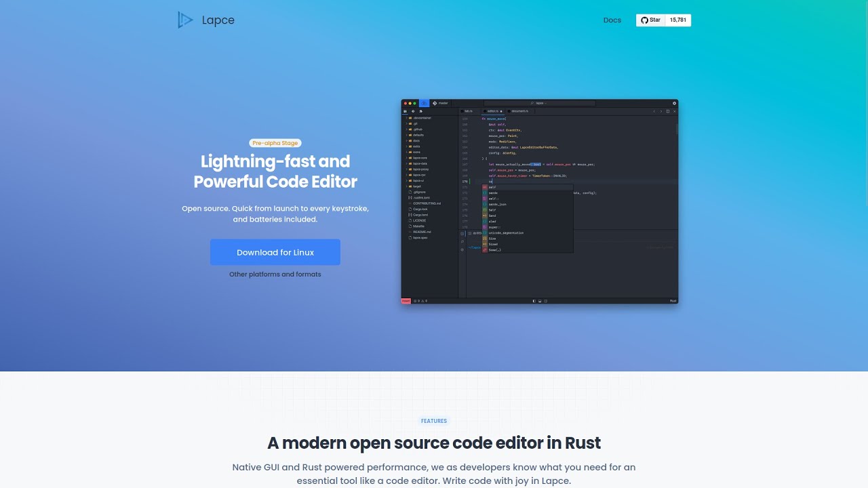
Task: Switch to the editor.rs tab
Action: point(493,111)
